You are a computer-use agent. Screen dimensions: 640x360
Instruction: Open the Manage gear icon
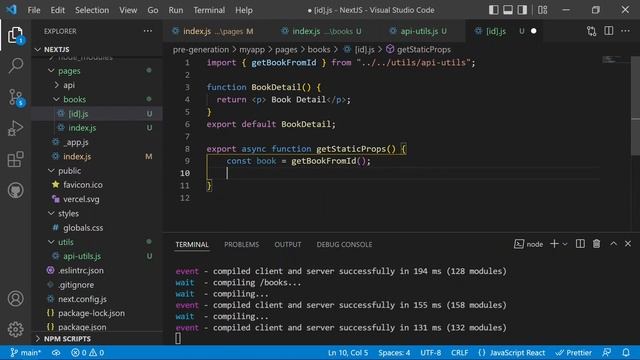click(16, 329)
